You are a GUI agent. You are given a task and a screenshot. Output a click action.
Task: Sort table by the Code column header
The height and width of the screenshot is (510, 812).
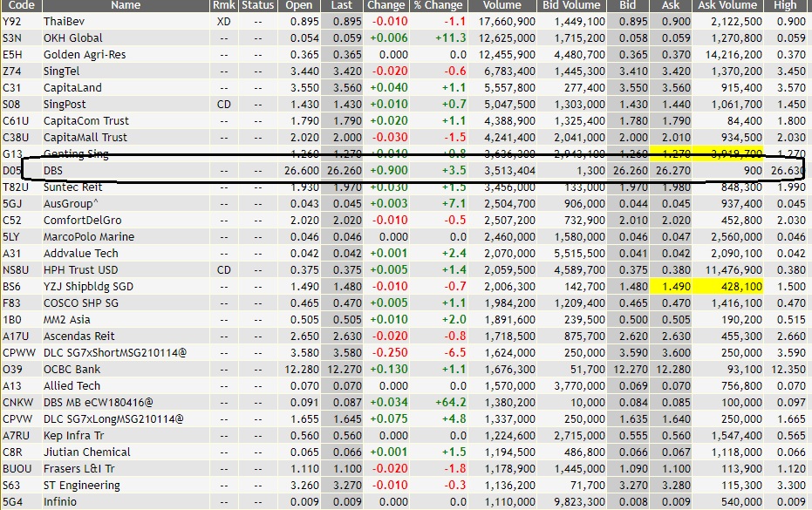pyautogui.click(x=19, y=5)
